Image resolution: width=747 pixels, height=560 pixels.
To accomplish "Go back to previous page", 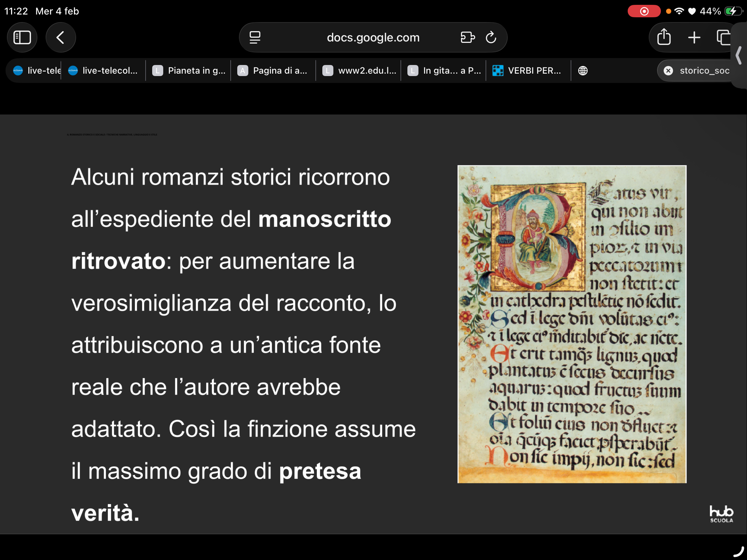I will [61, 37].
